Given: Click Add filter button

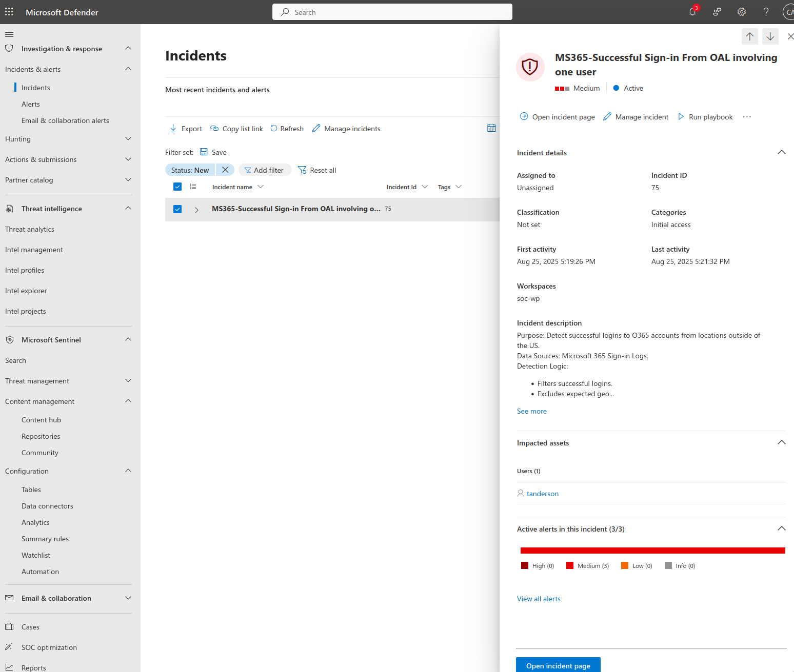Looking at the screenshot, I should (x=265, y=170).
